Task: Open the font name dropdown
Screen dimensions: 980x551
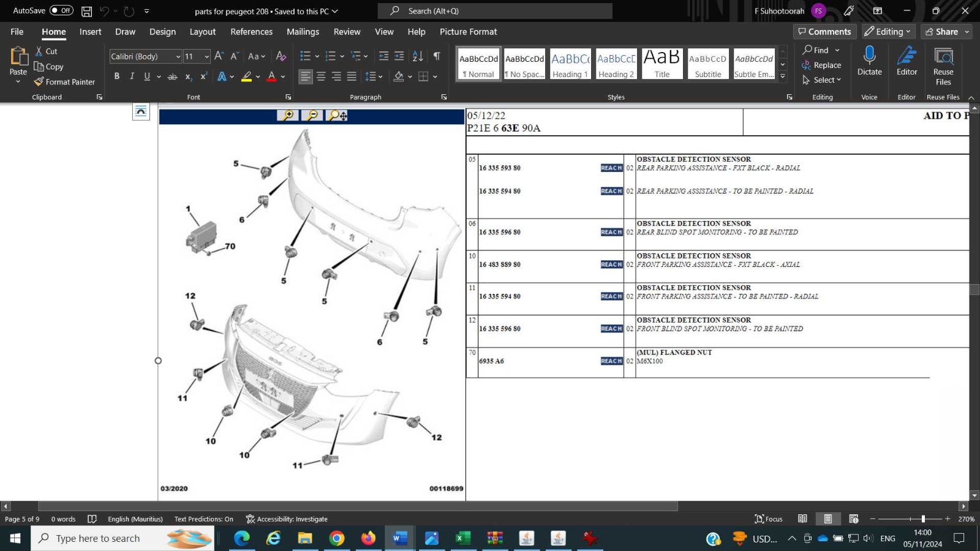Action: (x=178, y=56)
